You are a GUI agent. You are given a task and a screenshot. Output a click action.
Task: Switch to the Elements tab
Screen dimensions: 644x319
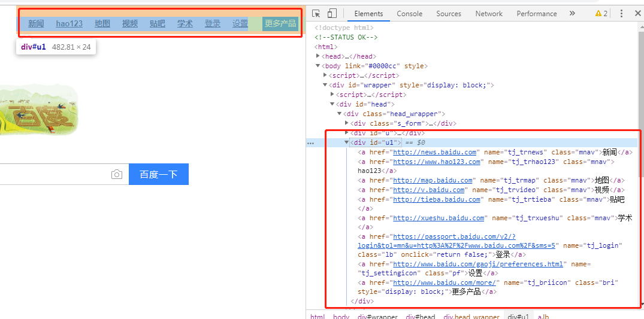368,14
